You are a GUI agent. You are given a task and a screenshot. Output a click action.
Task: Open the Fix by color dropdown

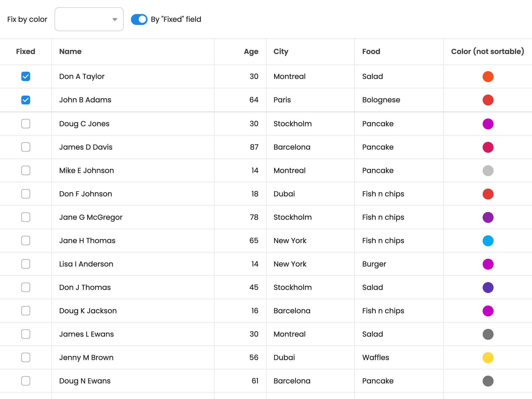point(89,19)
